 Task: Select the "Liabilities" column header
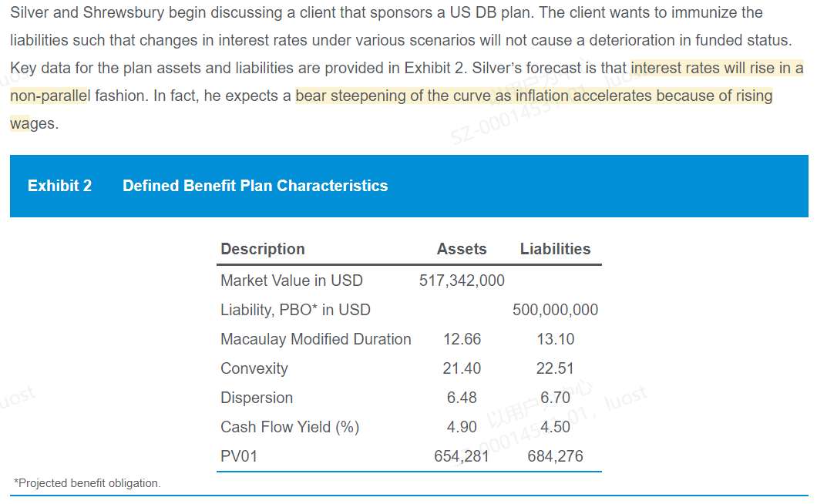pyautogui.click(x=555, y=249)
